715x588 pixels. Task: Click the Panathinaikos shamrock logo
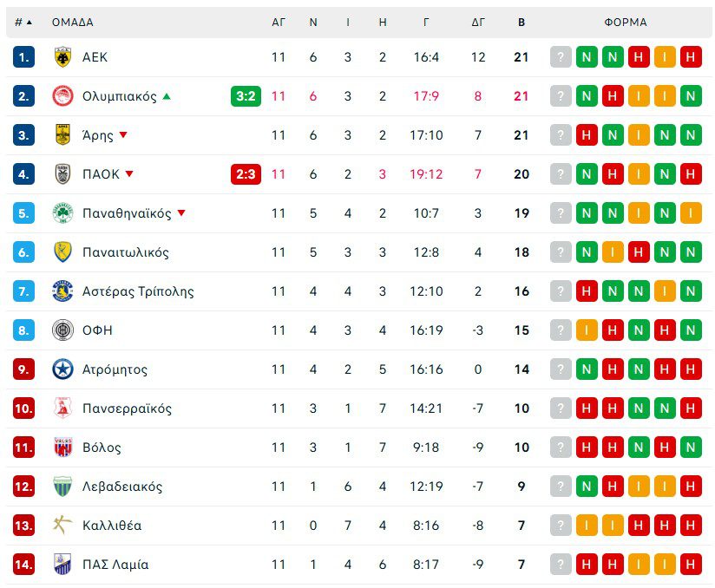(62, 213)
